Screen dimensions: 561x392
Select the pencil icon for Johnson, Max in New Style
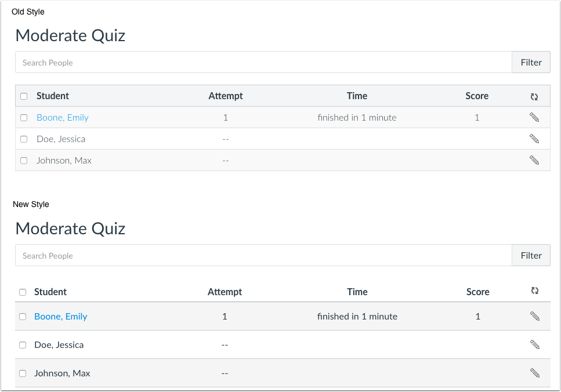point(534,373)
